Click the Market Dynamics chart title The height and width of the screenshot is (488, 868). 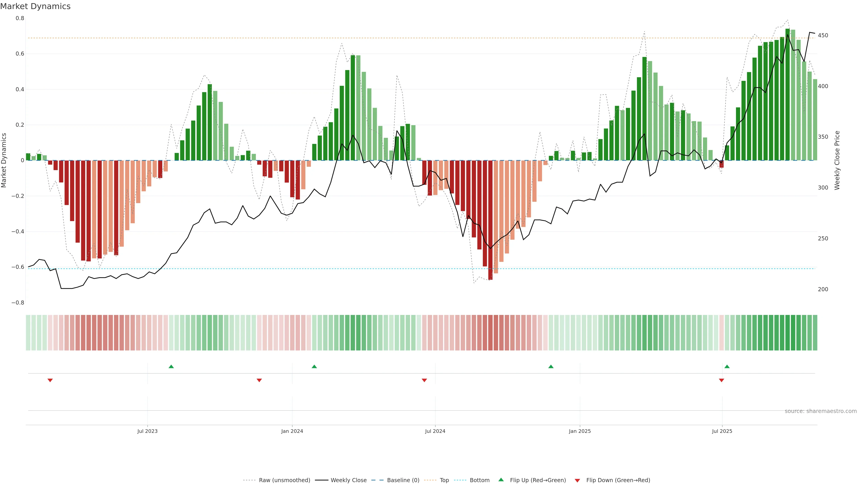(35, 6)
